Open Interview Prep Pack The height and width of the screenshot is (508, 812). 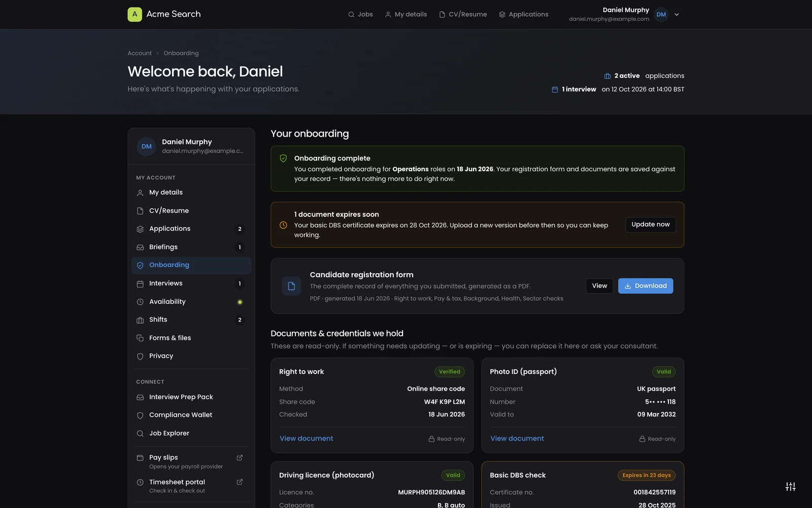click(191, 397)
